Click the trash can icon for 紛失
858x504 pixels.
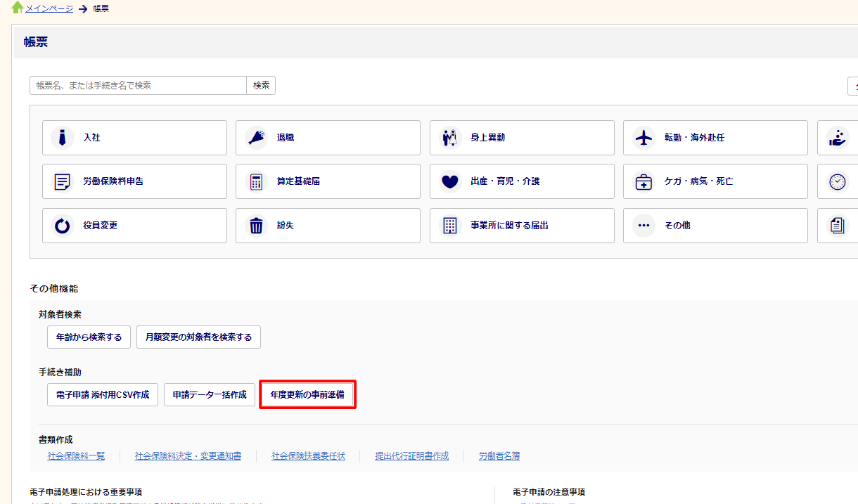click(x=257, y=226)
